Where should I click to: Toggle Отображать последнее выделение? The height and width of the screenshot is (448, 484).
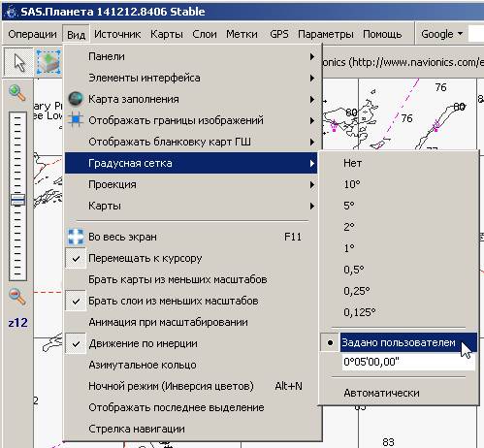click(x=191, y=407)
